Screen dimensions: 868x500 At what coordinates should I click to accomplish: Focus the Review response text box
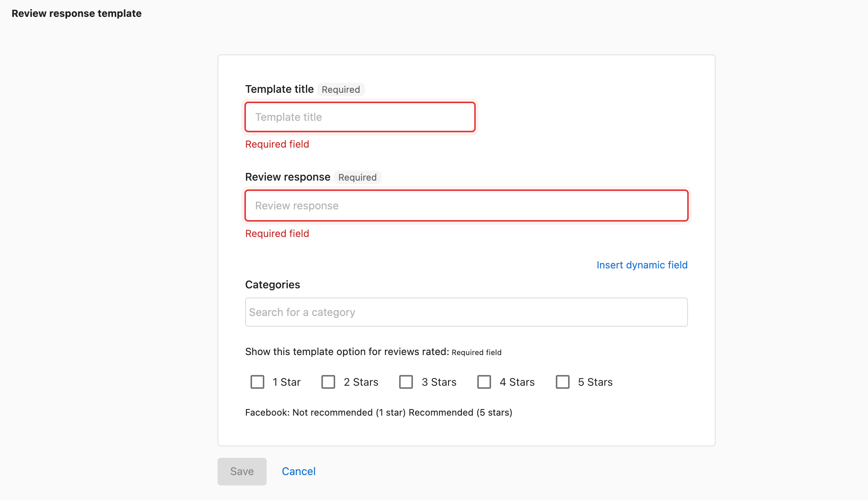click(467, 206)
